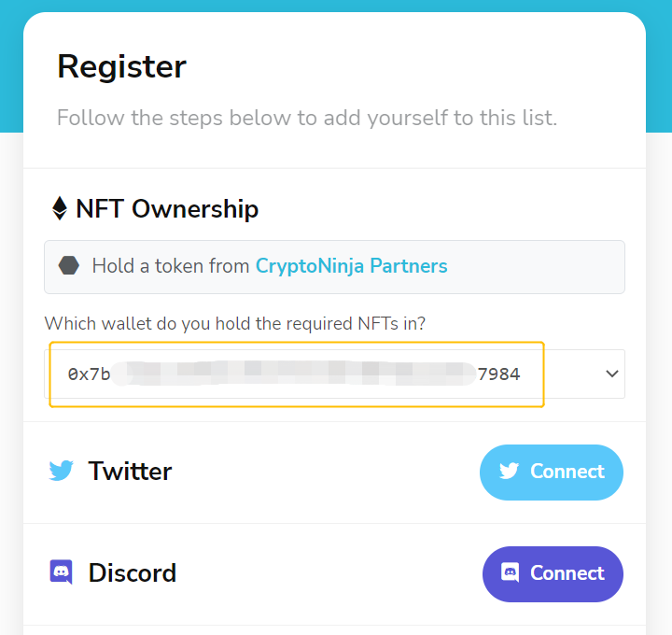Expand the wallet selector chevron arrow
Viewport: 672px width, 635px height.
coord(612,374)
